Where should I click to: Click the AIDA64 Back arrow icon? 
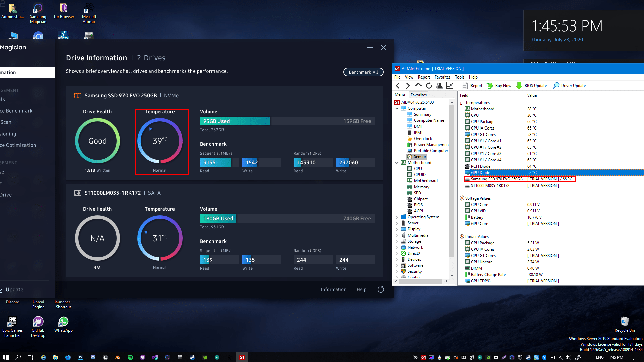click(x=398, y=86)
